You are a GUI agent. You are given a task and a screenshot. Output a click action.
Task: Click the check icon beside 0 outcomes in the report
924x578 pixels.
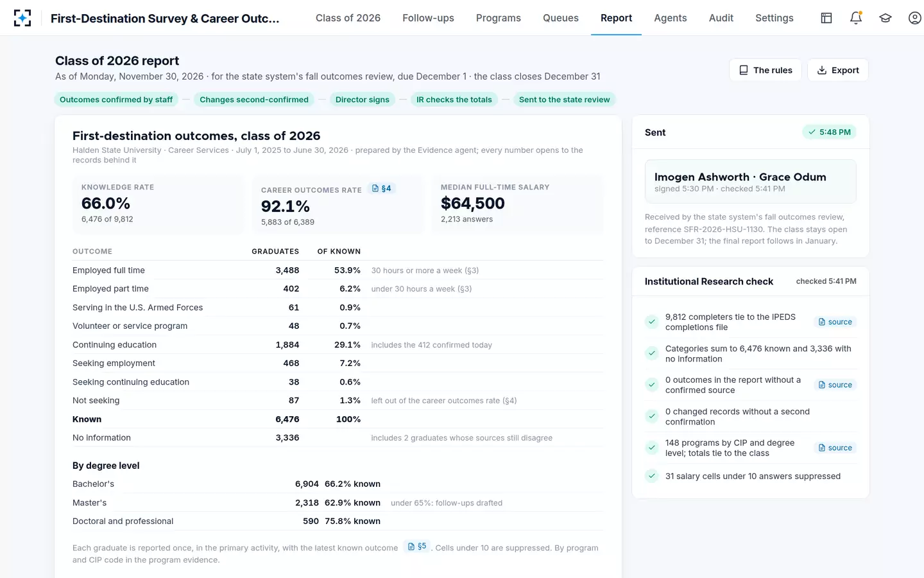coord(652,385)
